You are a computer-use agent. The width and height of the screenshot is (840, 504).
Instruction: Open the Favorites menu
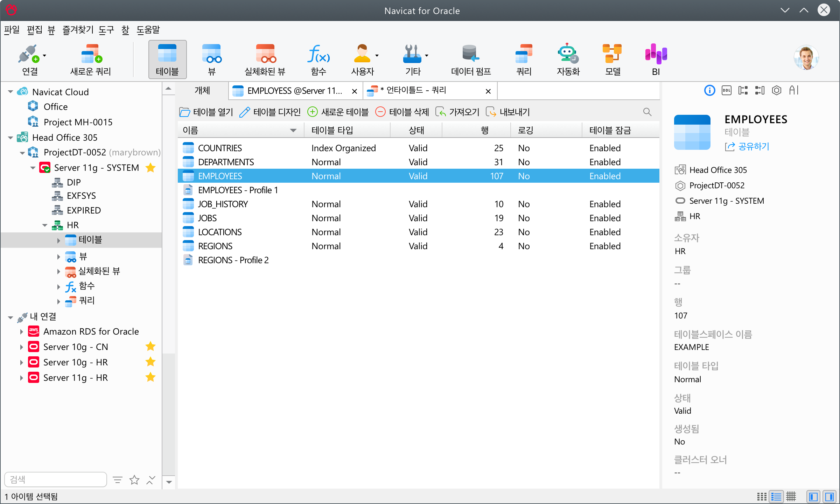tap(78, 30)
